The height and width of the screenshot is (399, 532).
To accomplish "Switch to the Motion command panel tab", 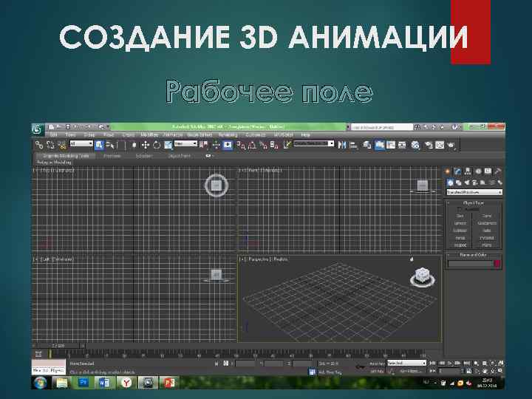I will click(x=478, y=171).
